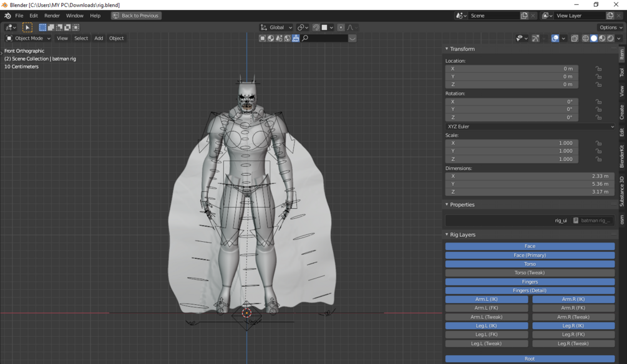Viewport: 627px width, 364px height.
Task: Switch to the Substance 3D sidebar tab
Action: [622, 191]
